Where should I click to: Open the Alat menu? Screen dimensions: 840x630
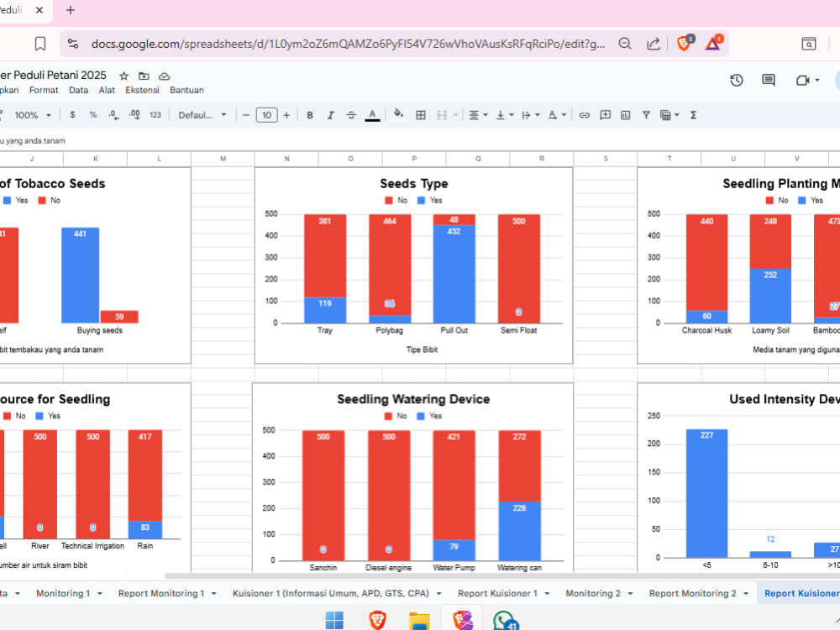[107, 90]
